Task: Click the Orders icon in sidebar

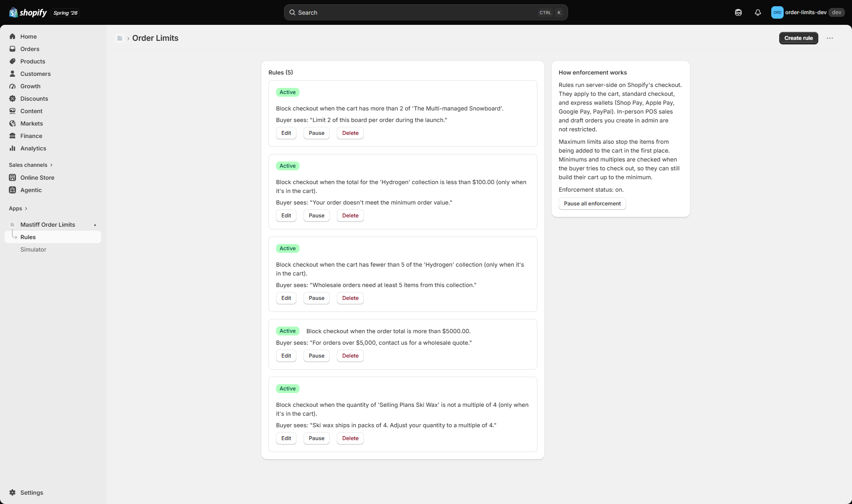Action: click(12, 49)
